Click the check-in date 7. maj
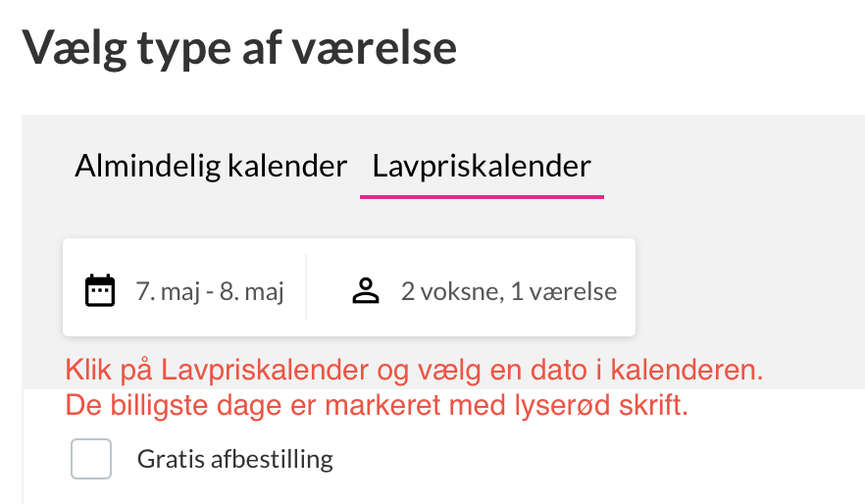 168,291
